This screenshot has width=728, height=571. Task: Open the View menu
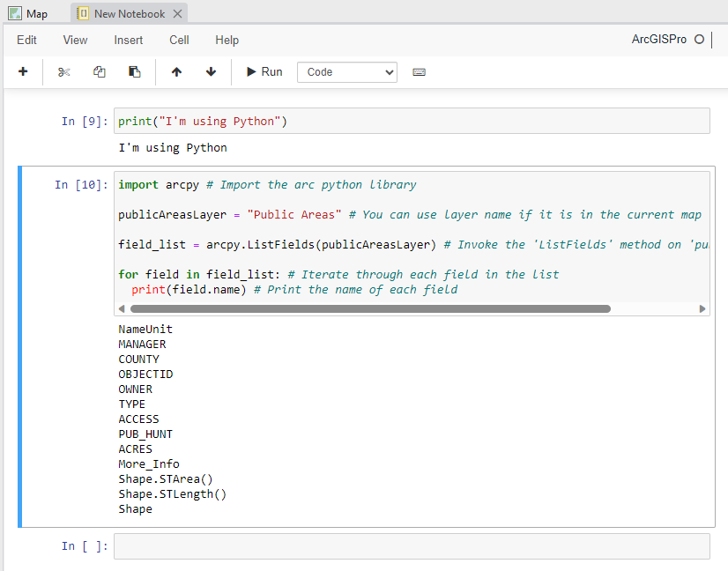pyautogui.click(x=75, y=40)
